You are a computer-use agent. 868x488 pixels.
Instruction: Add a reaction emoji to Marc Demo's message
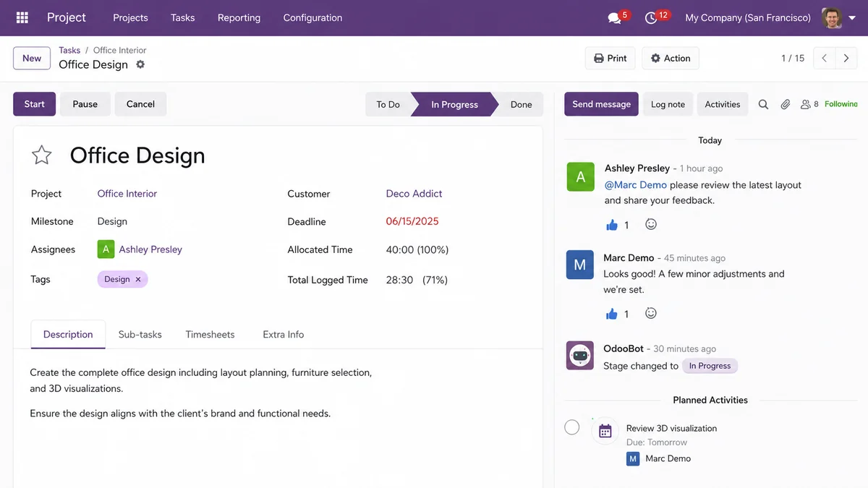coord(651,313)
